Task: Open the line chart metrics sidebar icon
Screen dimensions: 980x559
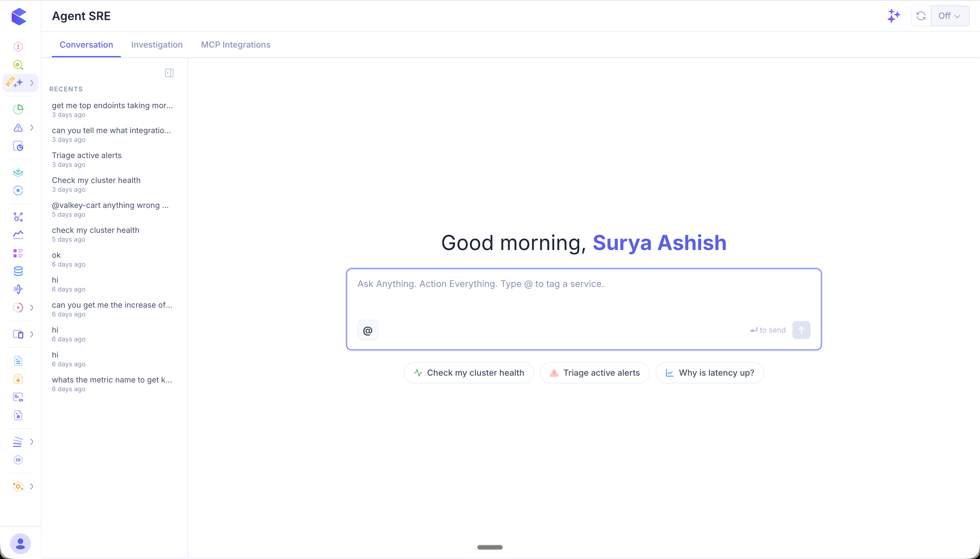Action: coord(18,234)
